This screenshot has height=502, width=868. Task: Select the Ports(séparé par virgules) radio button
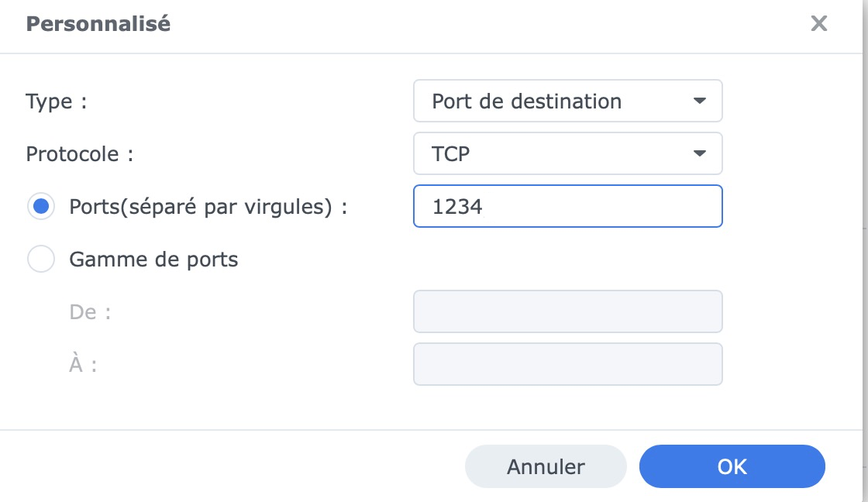coord(41,207)
